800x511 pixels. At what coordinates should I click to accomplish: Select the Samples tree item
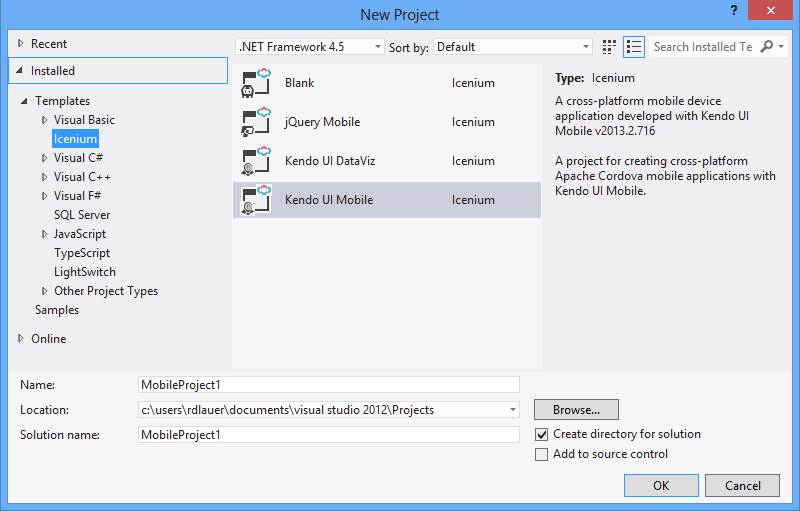tap(57, 310)
